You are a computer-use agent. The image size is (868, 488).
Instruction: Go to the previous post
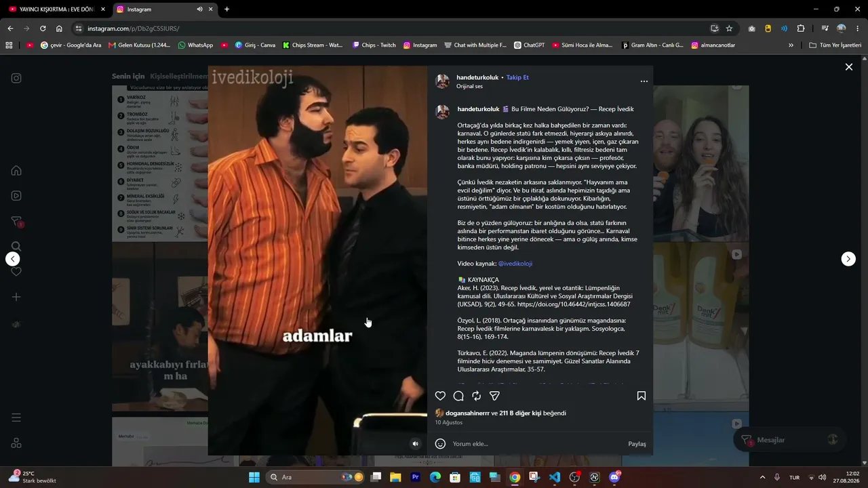point(12,259)
